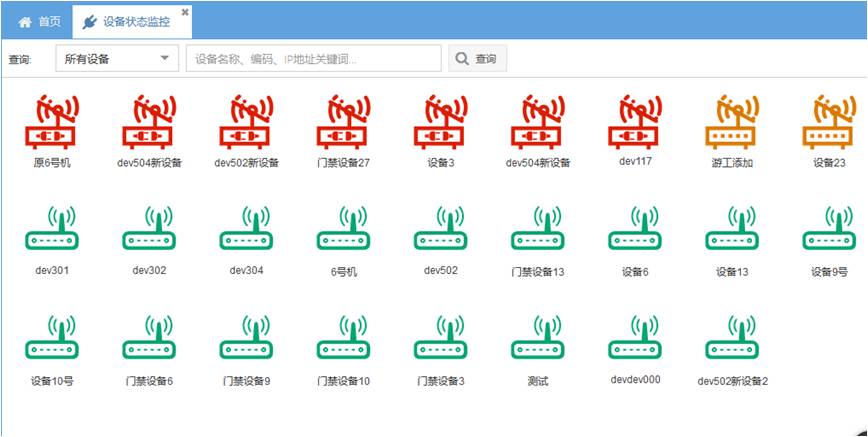The height and width of the screenshot is (437, 868).
Task: Open the green dev502新设备2 router icon
Action: [x=732, y=337]
